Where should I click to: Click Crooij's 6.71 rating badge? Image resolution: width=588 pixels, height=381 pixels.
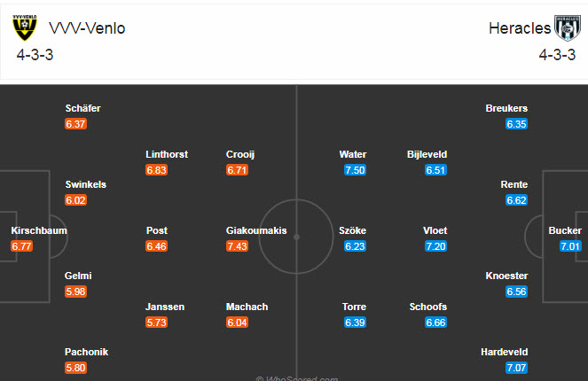[x=238, y=169]
